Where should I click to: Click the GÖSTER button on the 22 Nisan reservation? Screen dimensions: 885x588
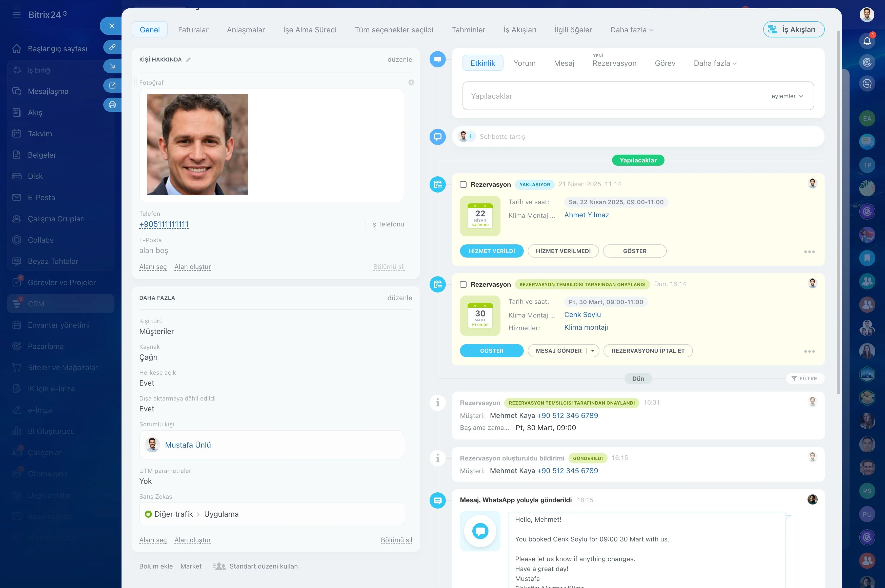pos(634,251)
